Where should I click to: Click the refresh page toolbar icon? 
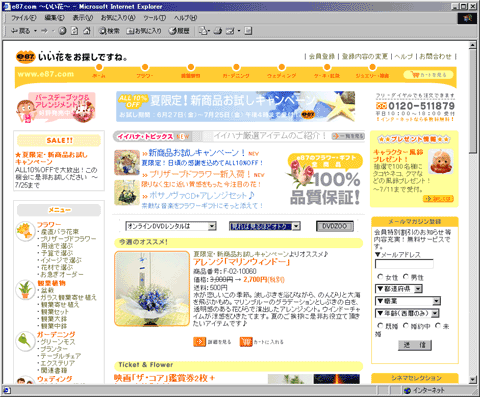75,31
